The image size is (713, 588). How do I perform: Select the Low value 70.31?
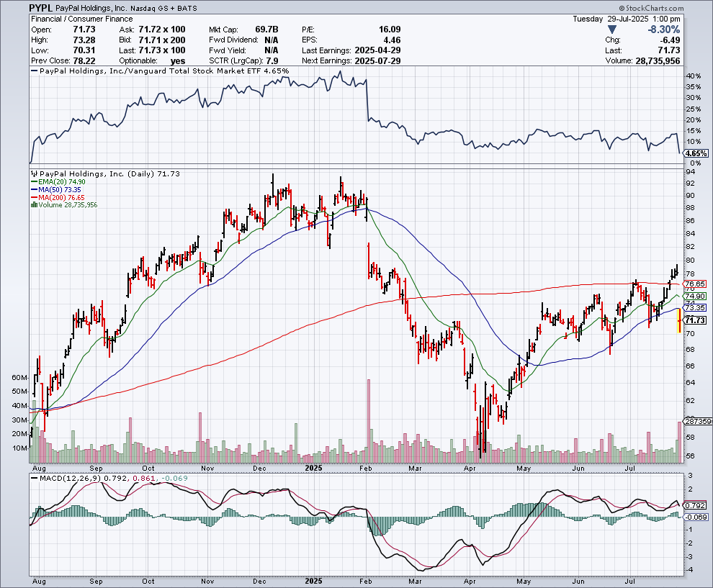84,50
